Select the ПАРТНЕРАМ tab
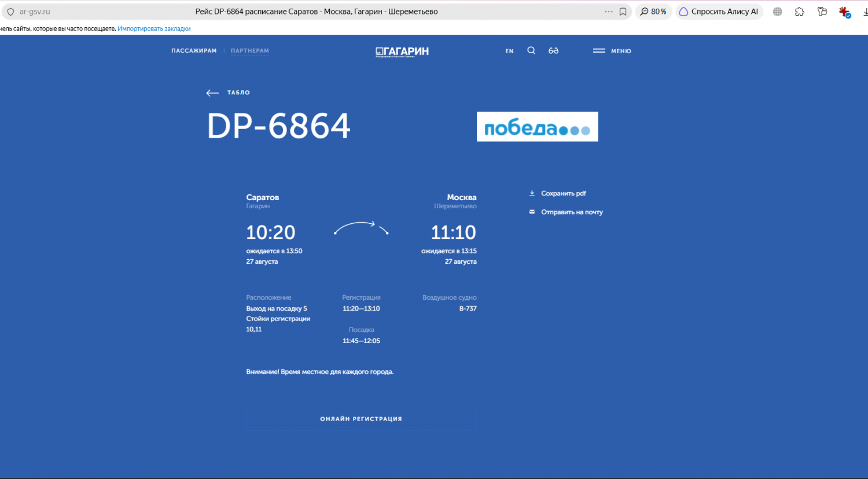 coord(250,51)
